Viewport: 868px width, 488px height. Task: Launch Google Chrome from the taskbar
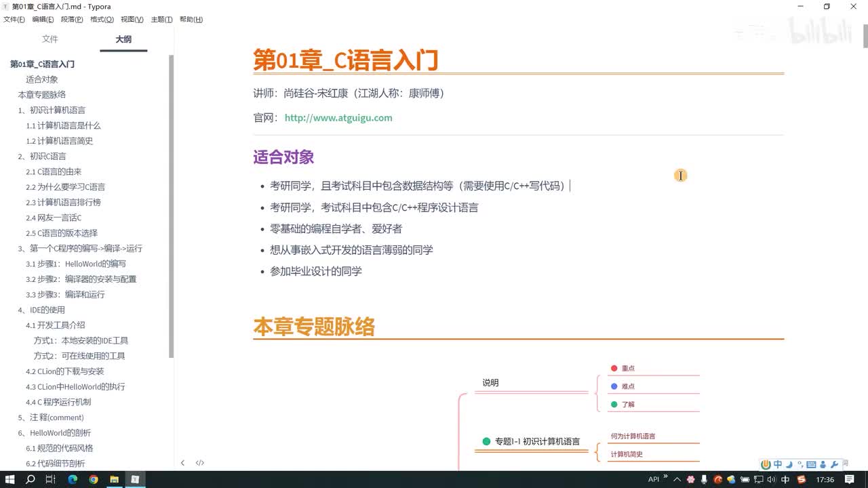[94, 479]
